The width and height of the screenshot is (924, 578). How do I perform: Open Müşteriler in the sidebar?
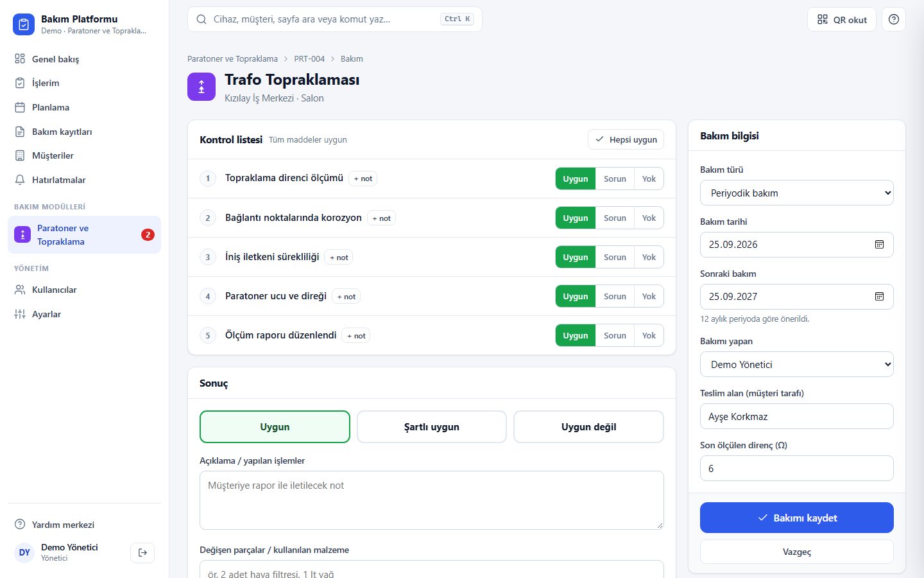coord(84,155)
